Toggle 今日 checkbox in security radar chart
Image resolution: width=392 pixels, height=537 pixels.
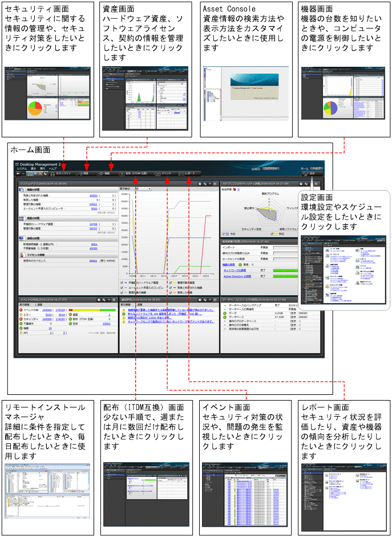point(224,234)
